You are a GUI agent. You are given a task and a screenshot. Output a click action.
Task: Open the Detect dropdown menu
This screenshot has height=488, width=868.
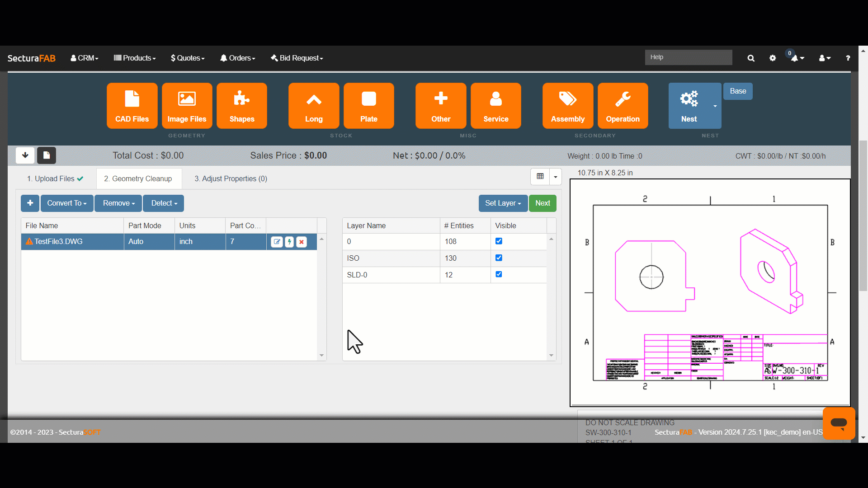(164, 203)
